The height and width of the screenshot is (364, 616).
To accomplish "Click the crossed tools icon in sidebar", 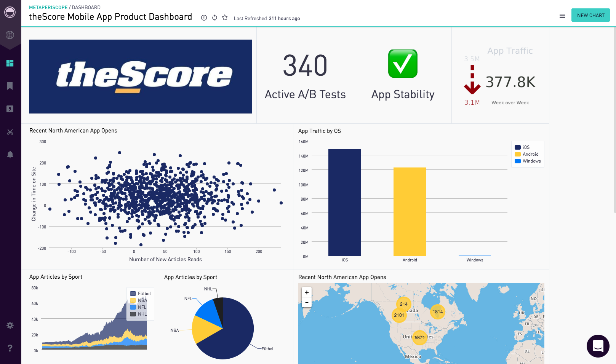I will tap(10, 132).
